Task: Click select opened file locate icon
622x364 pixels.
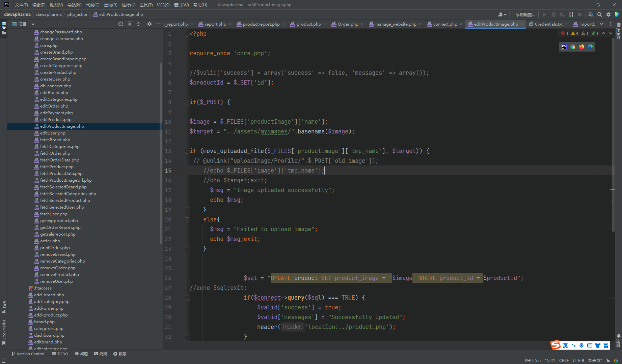Action: [x=121, y=24]
